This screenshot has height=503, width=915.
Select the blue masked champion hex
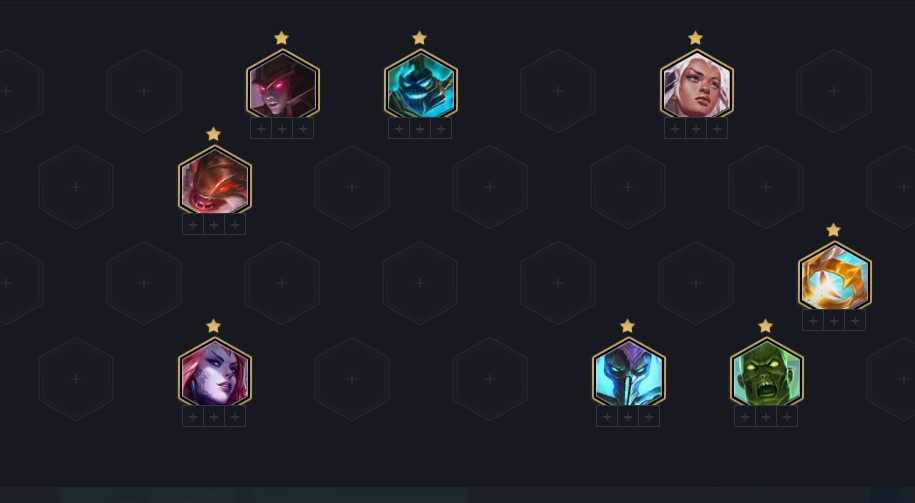coord(628,372)
